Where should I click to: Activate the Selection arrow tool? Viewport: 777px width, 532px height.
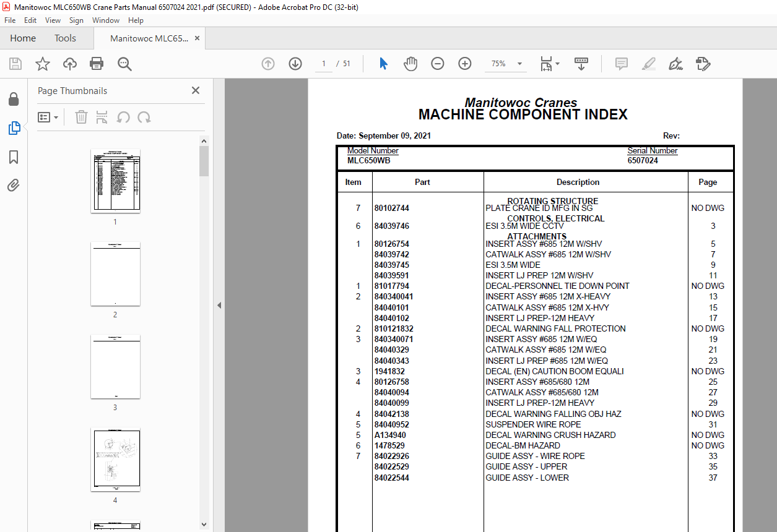pyautogui.click(x=383, y=64)
